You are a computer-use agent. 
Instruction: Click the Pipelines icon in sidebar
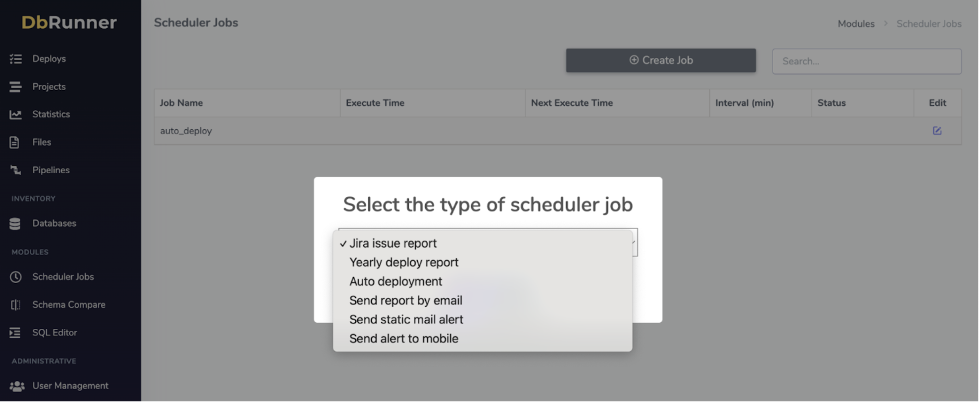16,170
